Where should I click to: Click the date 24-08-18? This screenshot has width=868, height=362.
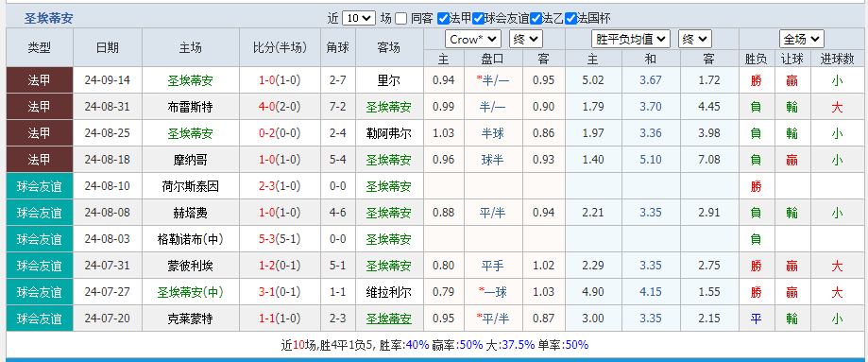[108, 160]
